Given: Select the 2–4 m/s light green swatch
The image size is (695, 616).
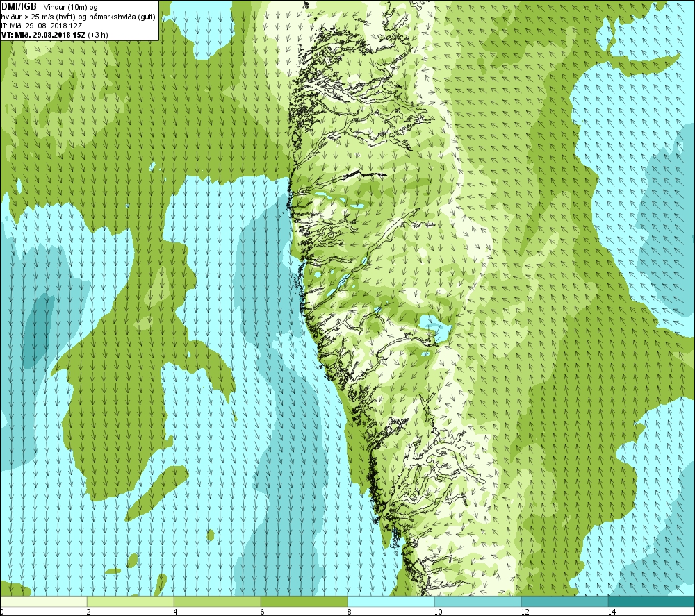Looking at the screenshot, I should [131, 601].
